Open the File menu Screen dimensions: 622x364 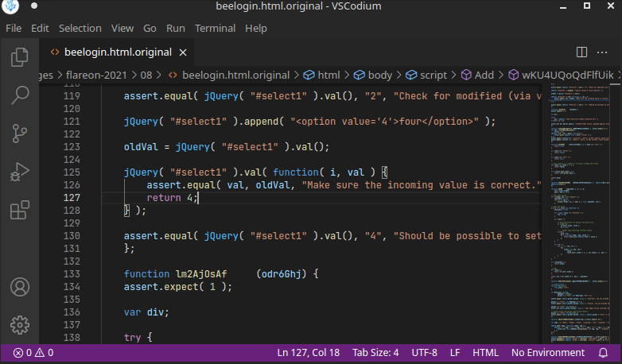pos(14,29)
